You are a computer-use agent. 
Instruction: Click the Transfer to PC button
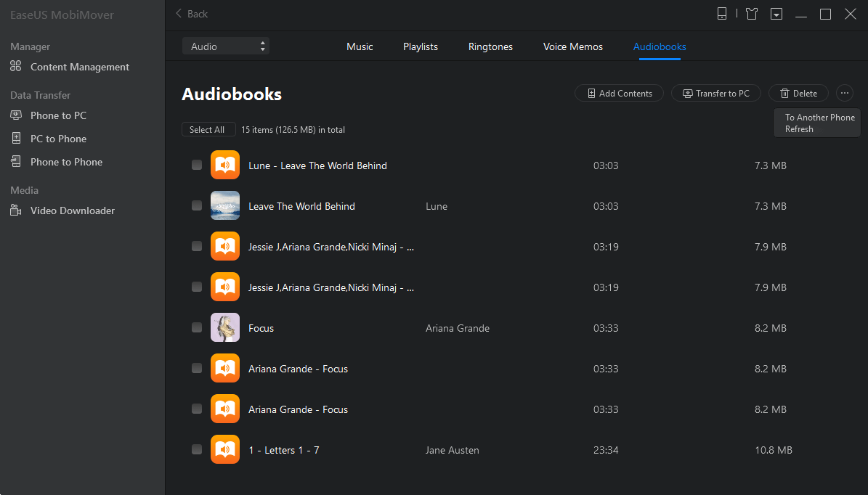(x=716, y=94)
